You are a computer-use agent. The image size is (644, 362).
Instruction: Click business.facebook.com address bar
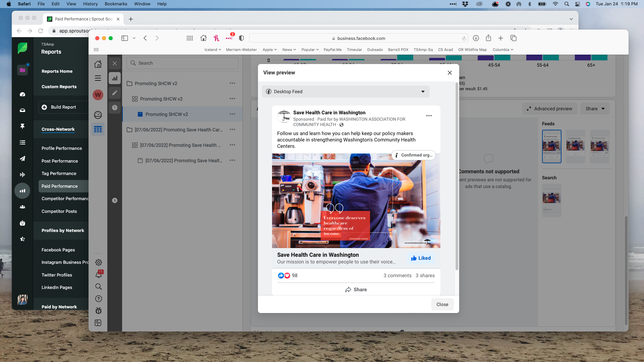point(359,38)
